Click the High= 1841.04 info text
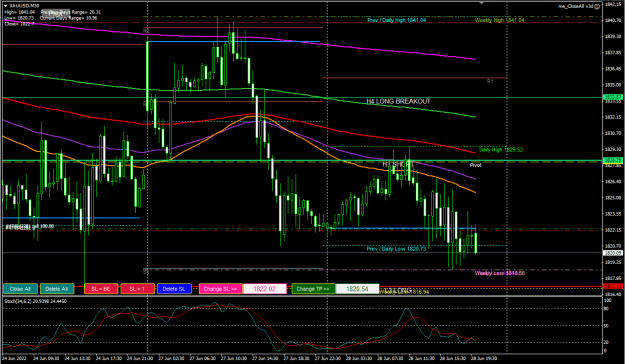Viewport: 625px width, 364px height. [20, 12]
